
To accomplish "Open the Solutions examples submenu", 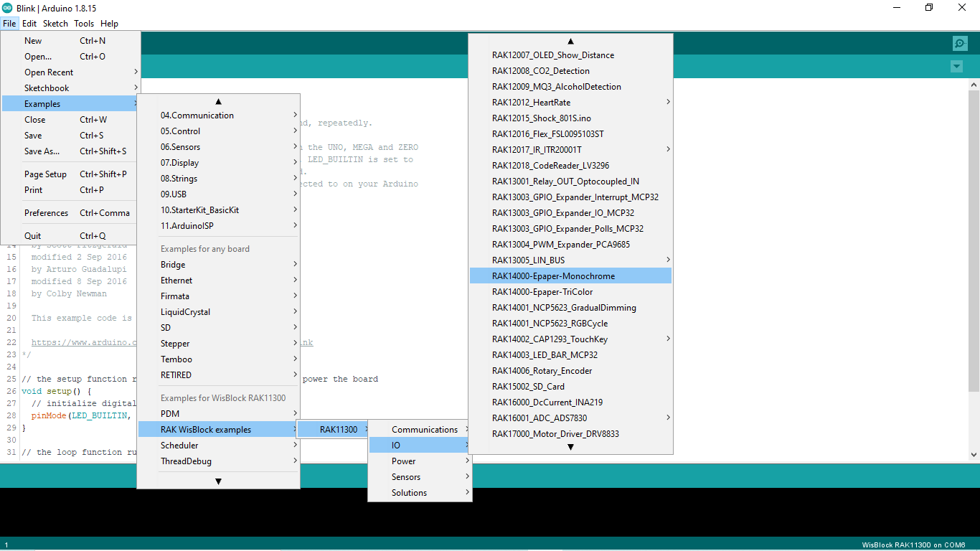I will coord(420,493).
